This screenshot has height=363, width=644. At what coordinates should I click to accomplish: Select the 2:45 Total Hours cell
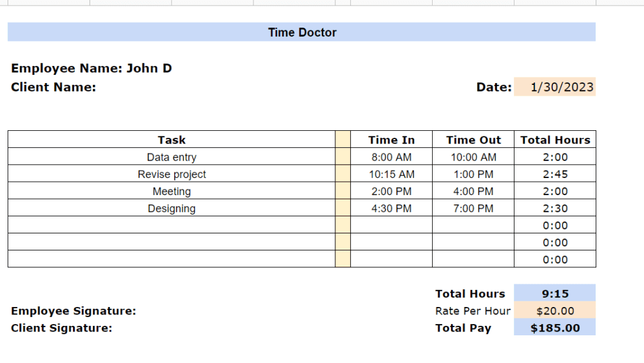(x=555, y=174)
